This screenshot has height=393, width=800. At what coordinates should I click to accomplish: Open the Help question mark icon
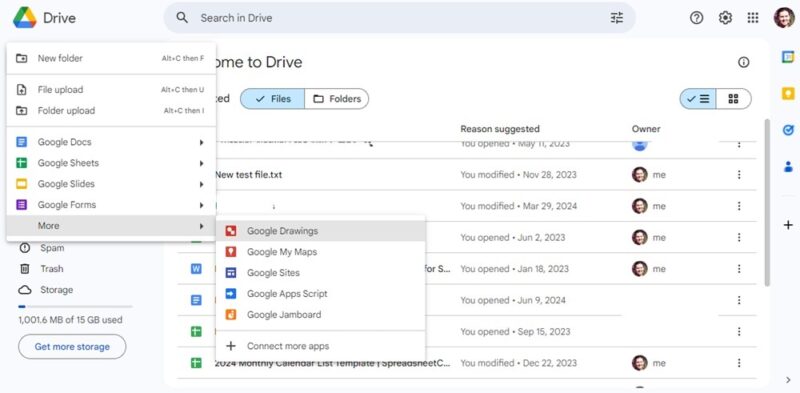[696, 18]
